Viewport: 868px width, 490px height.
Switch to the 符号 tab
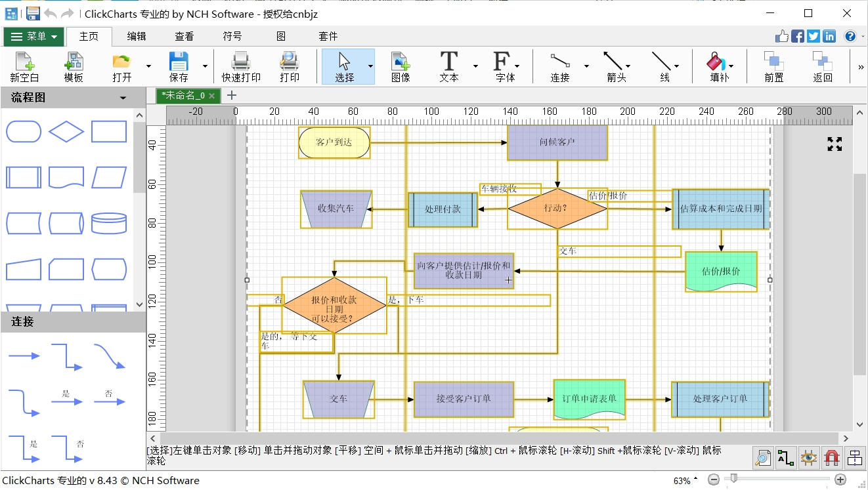[x=232, y=37]
